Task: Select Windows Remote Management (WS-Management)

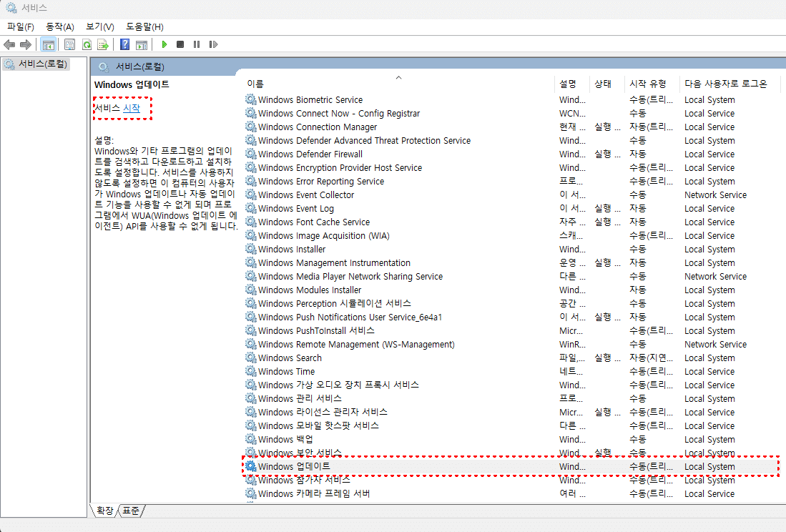Action: pos(511,344)
